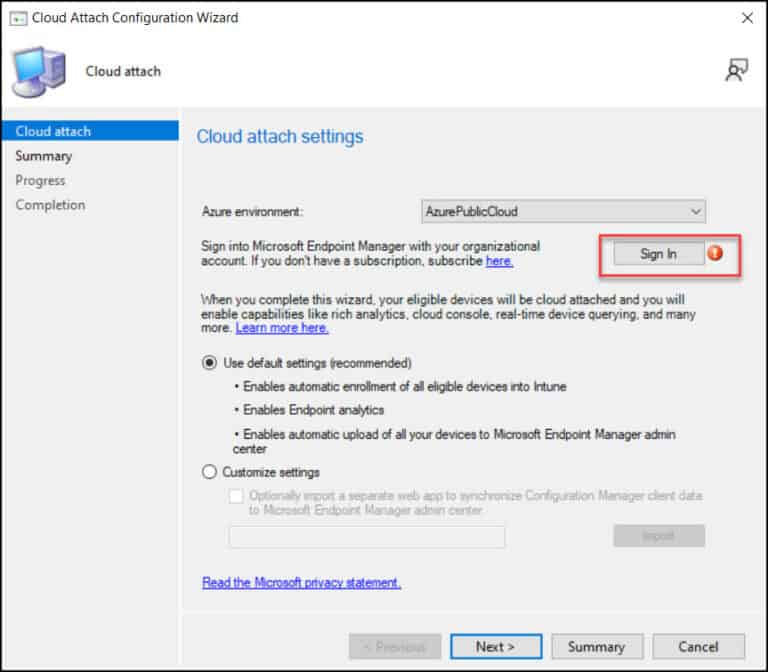This screenshot has height=672, width=768.
Task: Click the web app import text field
Action: pyautogui.click(x=367, y=536)
